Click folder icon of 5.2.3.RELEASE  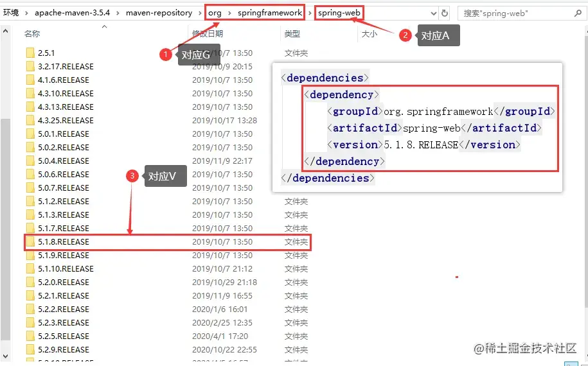point(30,322)
